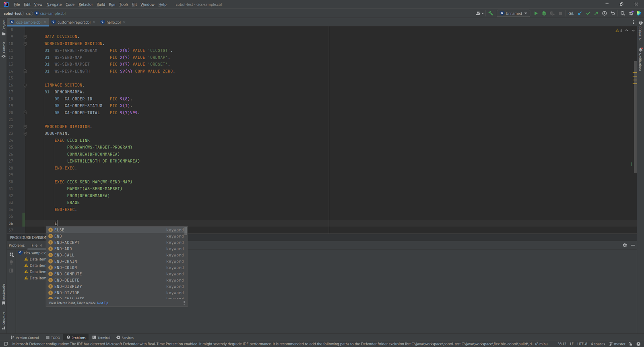Open the Commit tool window stripe

4,50
